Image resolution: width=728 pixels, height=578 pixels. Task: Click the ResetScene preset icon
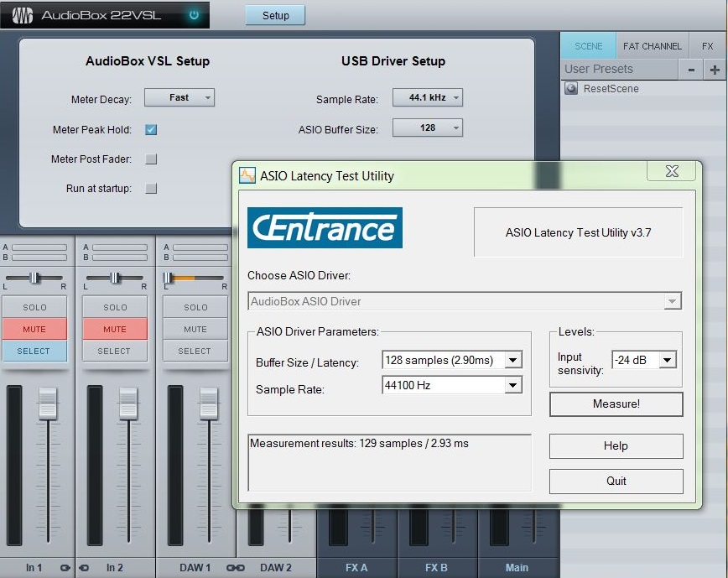pyautogui.click(x=571, y=88)
